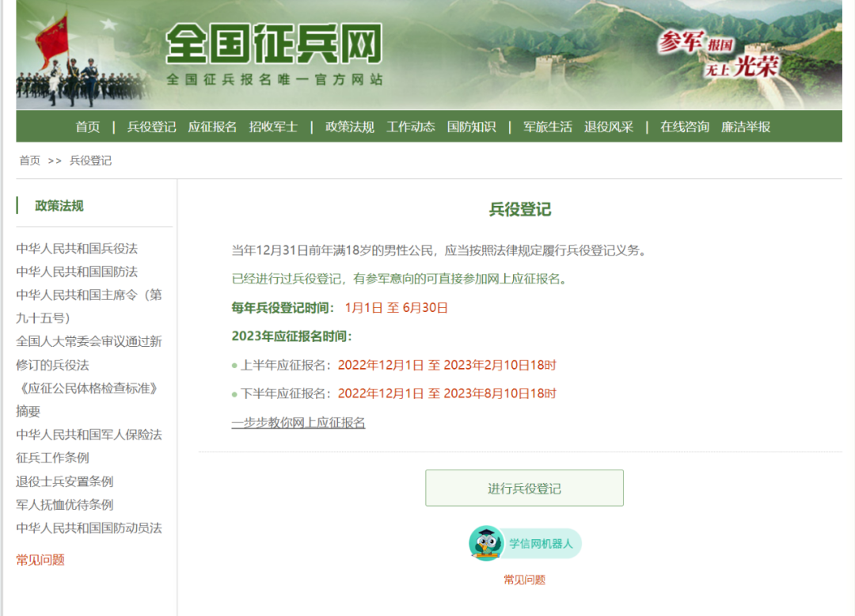This screenshot has height=616, width=855.
Task: Click 常见问题 link below the robot
Action: tap(524, 580)
